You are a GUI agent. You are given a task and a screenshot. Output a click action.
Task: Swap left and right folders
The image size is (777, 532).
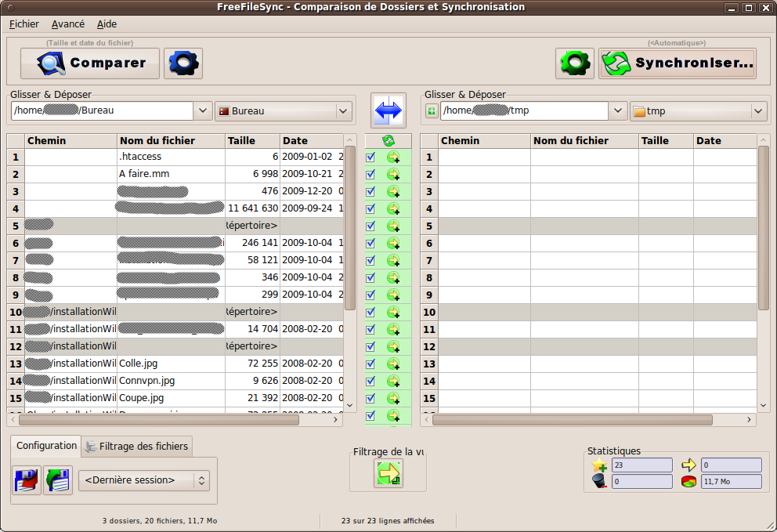[388, 110]
